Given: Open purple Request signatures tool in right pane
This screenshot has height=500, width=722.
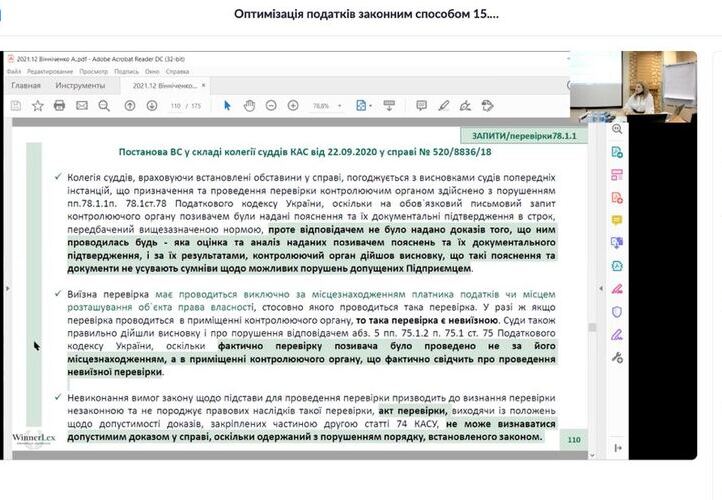Looking at the screenshot, I should (x=617, y=335).
